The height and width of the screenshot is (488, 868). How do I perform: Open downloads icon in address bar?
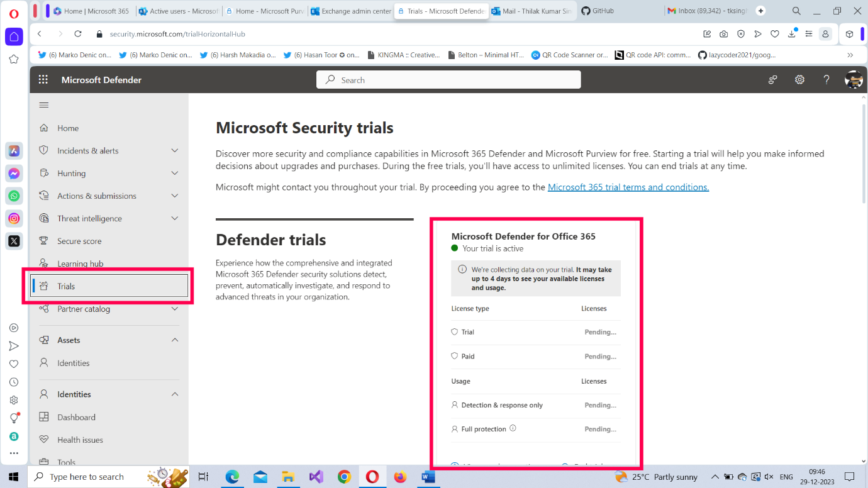pyautogui.click(x=792, y=34)
